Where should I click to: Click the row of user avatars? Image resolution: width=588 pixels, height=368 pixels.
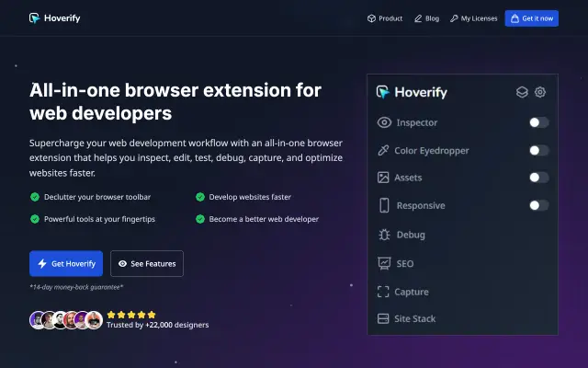66,320
